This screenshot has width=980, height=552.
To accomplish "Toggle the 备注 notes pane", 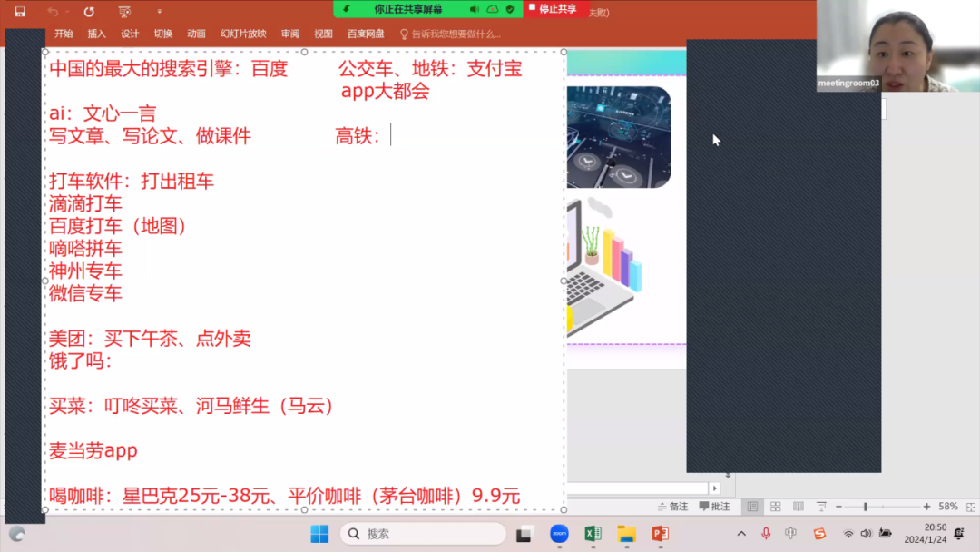I will [x=672, y=507].
